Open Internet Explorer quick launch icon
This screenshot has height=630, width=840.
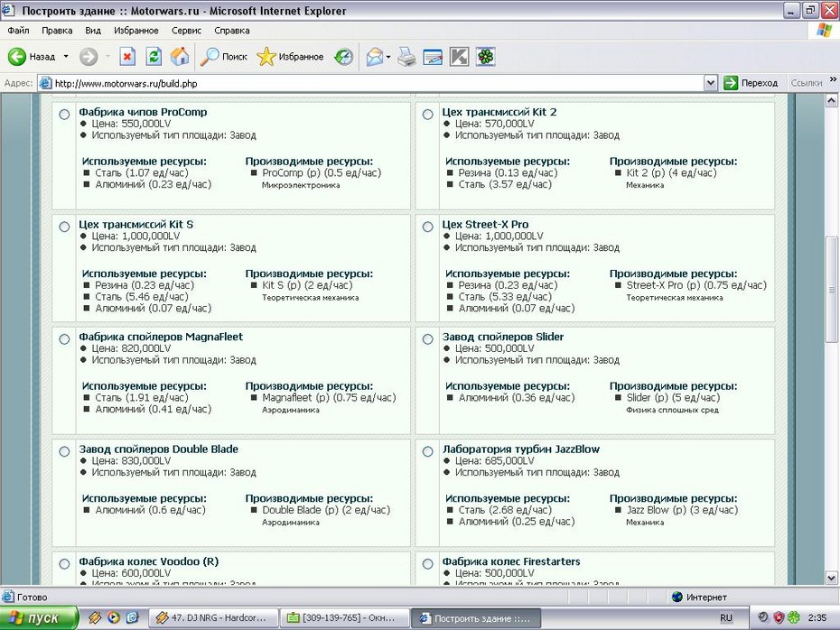pos(132,617)
